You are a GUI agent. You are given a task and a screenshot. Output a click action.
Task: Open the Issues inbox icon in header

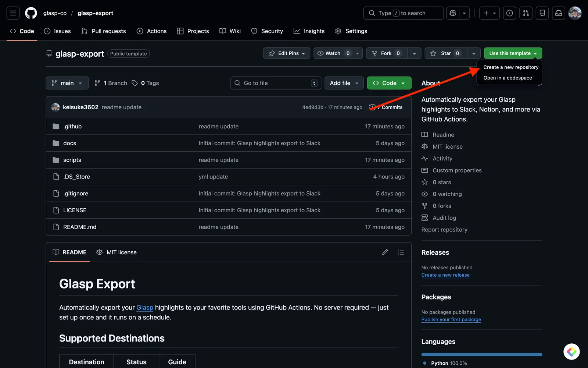(x=509, y=13)
